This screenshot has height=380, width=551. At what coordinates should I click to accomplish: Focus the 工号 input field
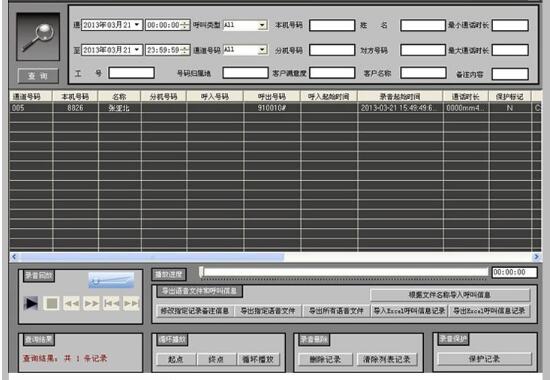[x=131, y=73]
